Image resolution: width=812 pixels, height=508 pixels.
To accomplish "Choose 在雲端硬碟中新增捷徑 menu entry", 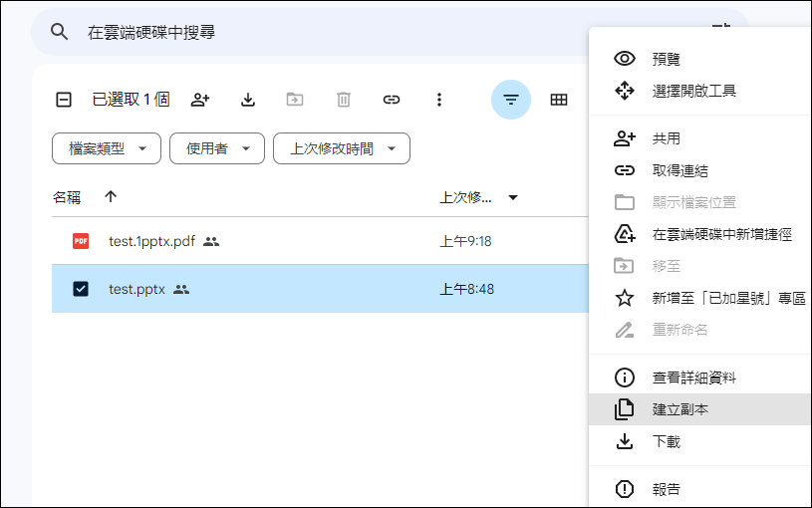I will [x=700, y=235].
